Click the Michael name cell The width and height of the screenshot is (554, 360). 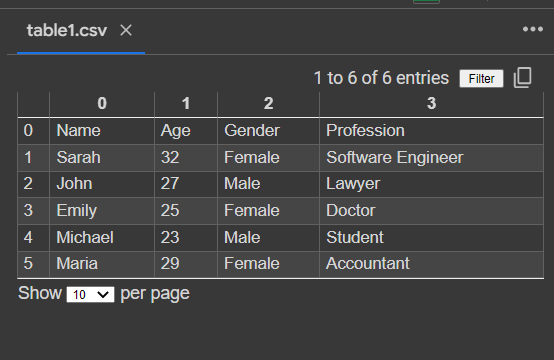pos(102,237)
